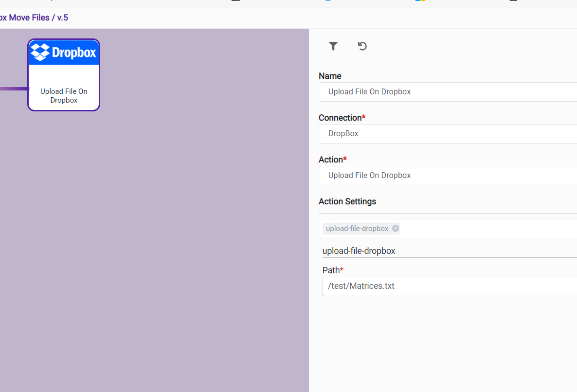The height and width of the screenshot is (392, 577).
Task: Click the upload-file-dropbox chip text
Action: tap(357, 229)
